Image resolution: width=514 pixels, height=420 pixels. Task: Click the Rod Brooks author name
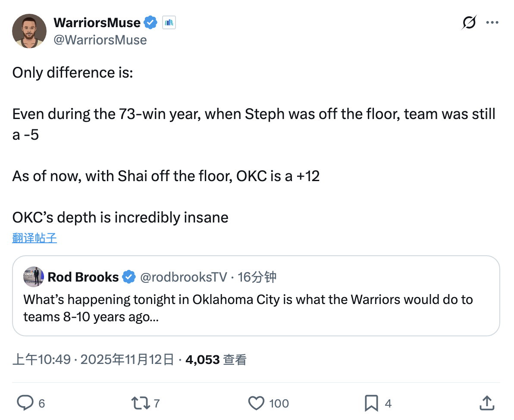pos(83,277)
